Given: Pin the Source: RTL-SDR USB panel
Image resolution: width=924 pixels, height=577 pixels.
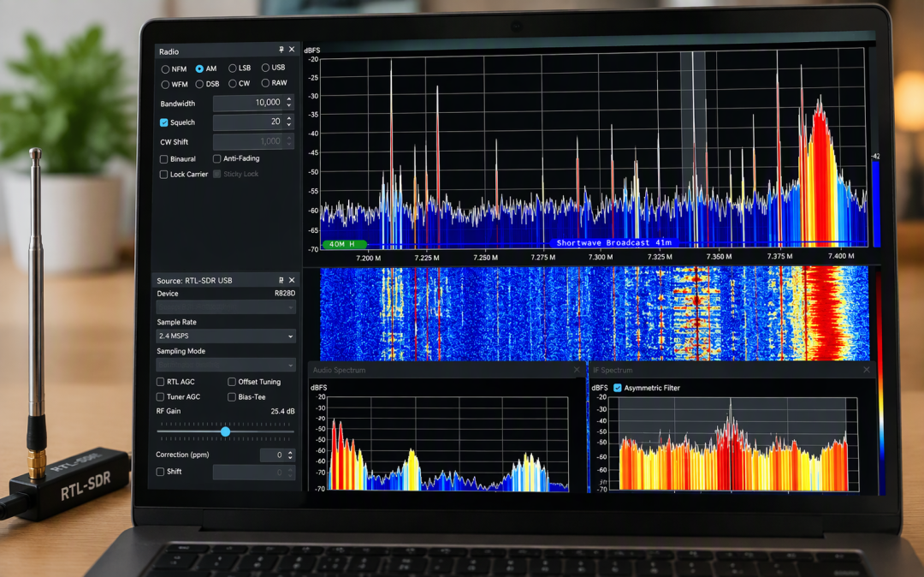Looking at the screenshot, I should click(281, 280).
